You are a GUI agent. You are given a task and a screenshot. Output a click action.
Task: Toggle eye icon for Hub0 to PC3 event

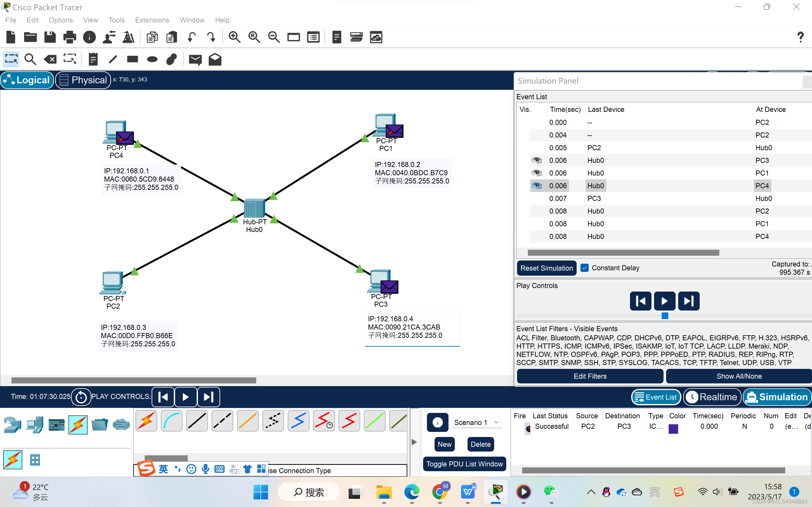coord(537,160)
